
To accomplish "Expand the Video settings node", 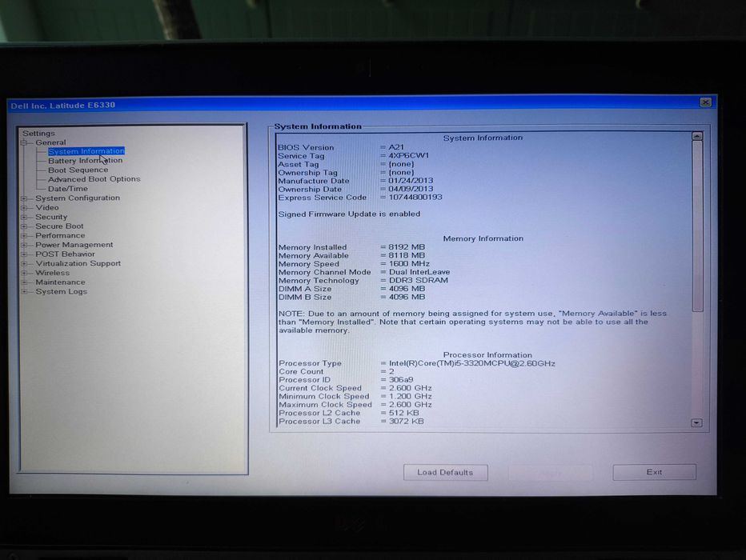I will pos(24,208).
